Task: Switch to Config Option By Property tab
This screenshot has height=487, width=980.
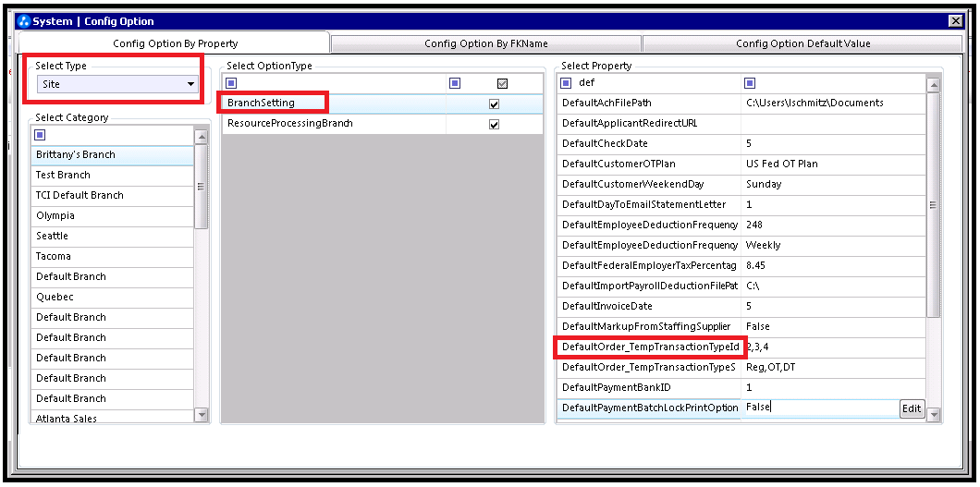Action: click(175, 43)
